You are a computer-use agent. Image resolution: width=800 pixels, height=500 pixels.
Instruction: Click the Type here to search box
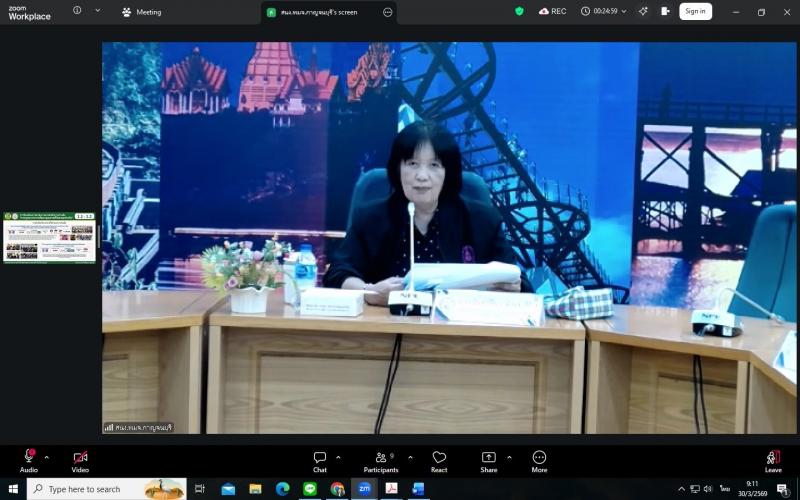[x=106, y=489]
